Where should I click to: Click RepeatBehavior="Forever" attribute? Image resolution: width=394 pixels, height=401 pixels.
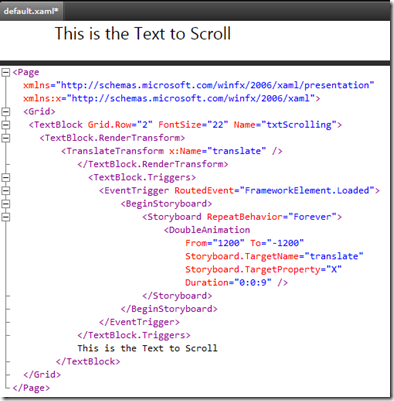[272, 217]
